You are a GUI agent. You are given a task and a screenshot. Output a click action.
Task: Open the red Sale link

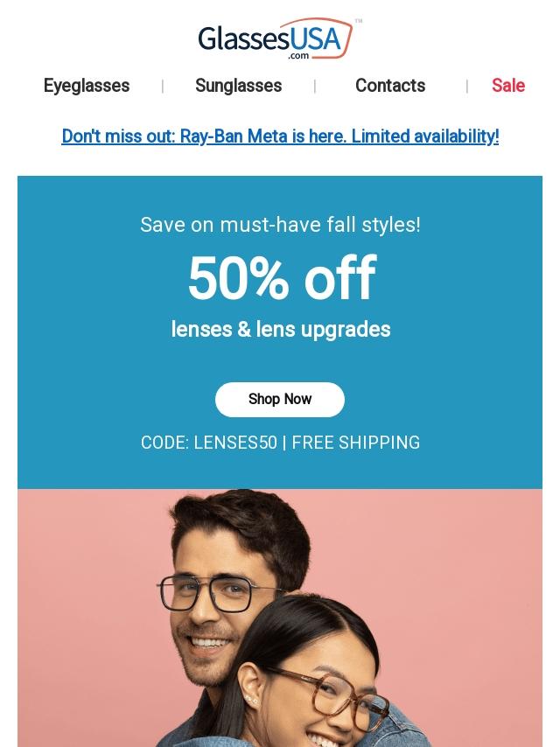tap(507, 86)
